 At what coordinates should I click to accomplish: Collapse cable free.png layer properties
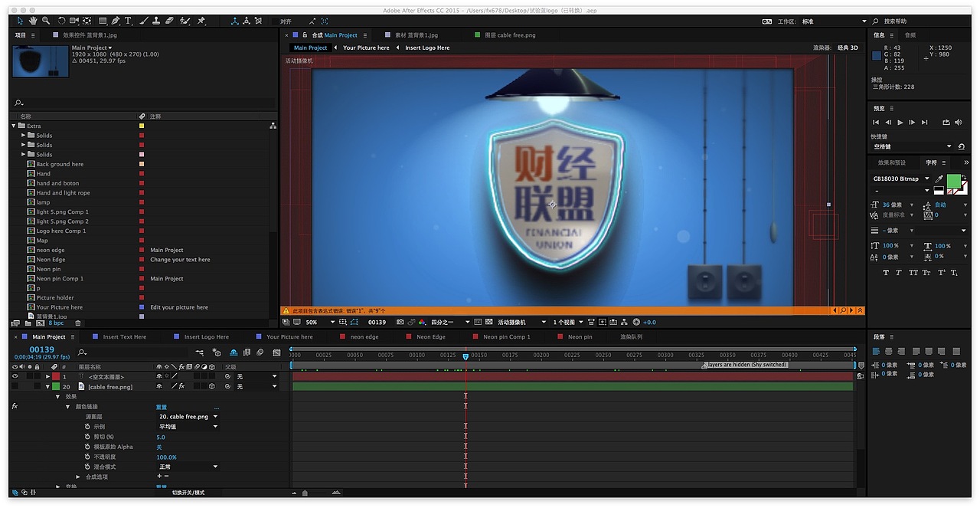[x=47, y=386]
